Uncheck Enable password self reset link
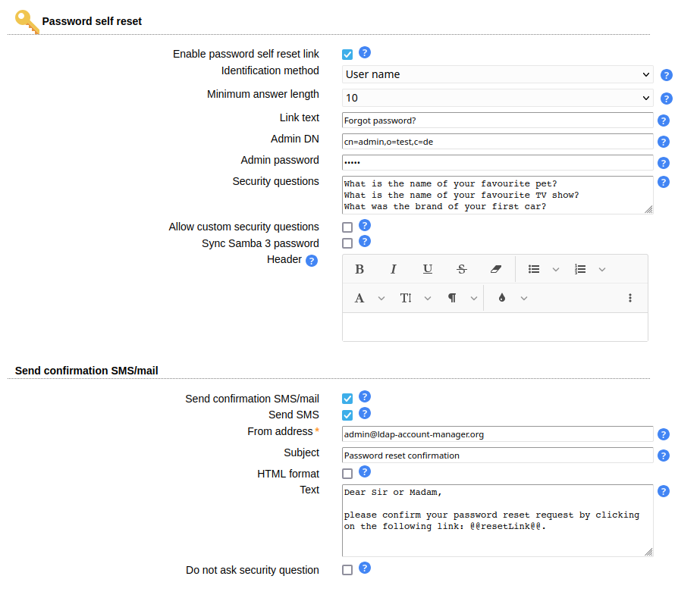This screenshot has width=700, height=598. click(347, 55)
